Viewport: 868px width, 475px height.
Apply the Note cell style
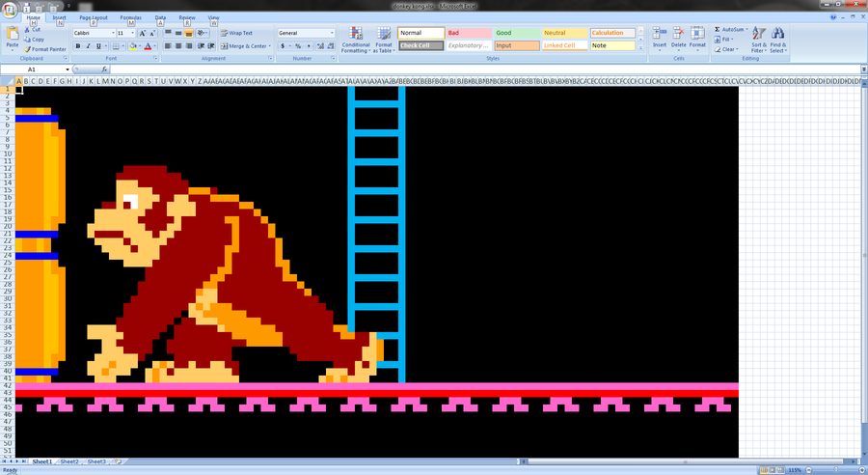click(x=612, y=45)
